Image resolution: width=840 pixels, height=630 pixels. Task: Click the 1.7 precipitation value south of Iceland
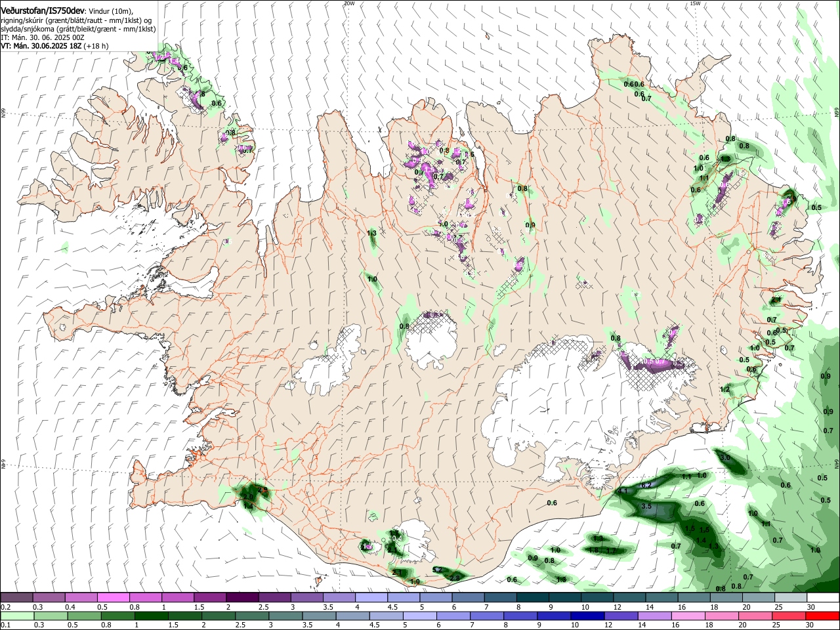click(611, 551)
